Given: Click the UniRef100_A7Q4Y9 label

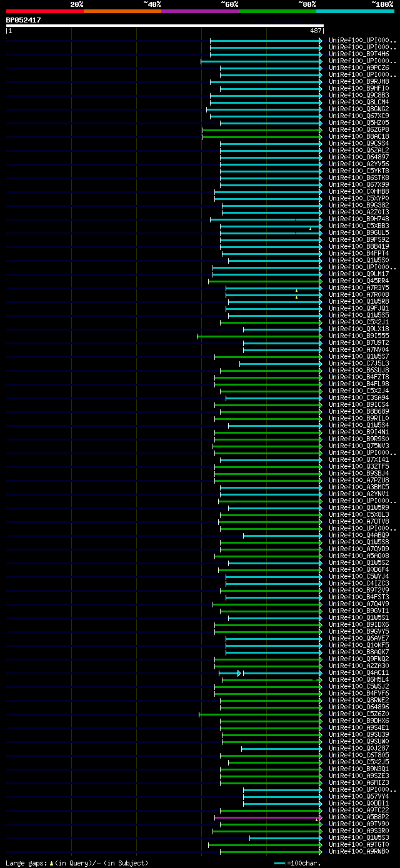Looking at the screenshot, I should (359, 604).
